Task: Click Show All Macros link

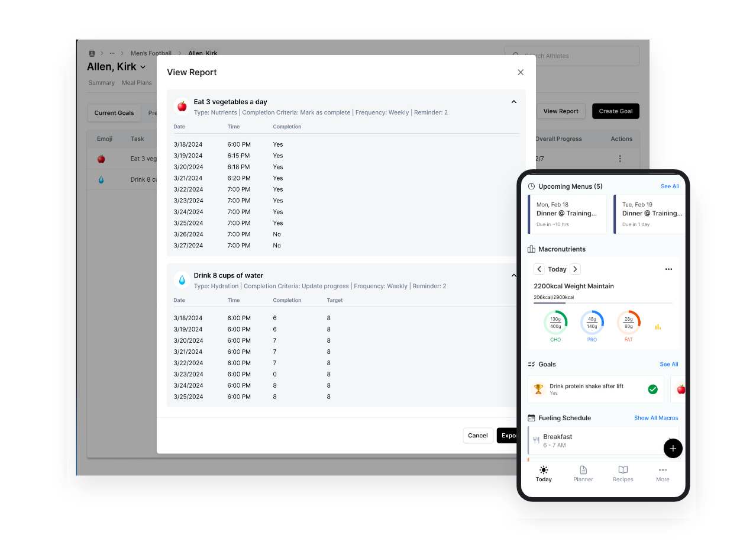Action: [x=656, y=418]
